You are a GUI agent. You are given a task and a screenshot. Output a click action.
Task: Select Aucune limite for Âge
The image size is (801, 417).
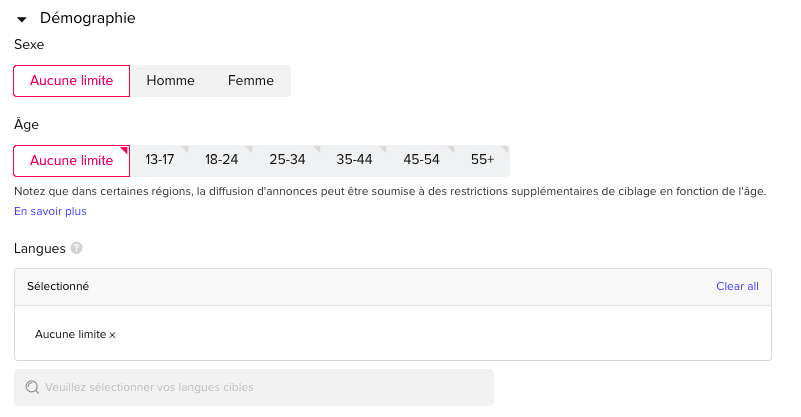coord(72,160)
